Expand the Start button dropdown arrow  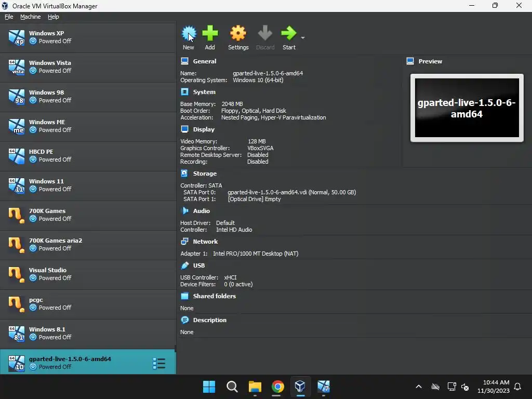[x=303, y=37]
